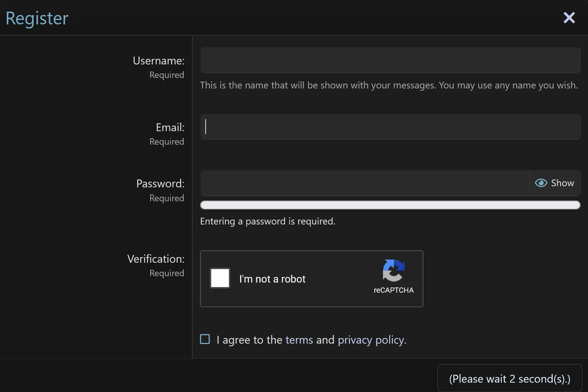Image resolution: width=588 pixels, height=392 pixels.
Task: Click into the Email input field
Action: click(x=390, y=127)
